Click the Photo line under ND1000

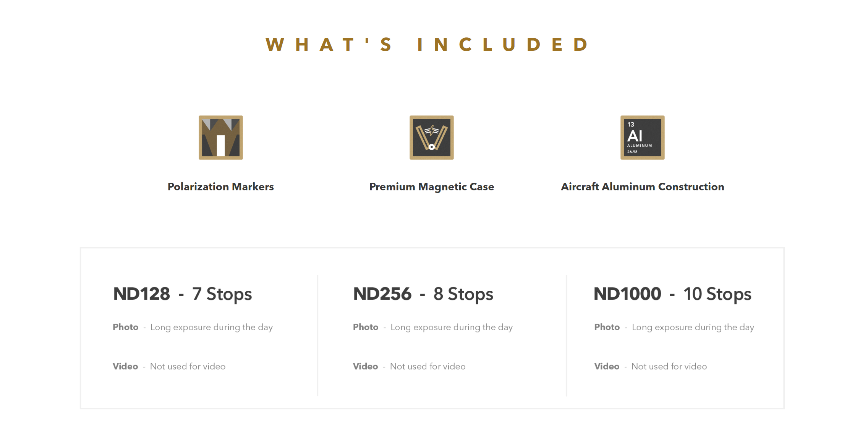[674, 327]
